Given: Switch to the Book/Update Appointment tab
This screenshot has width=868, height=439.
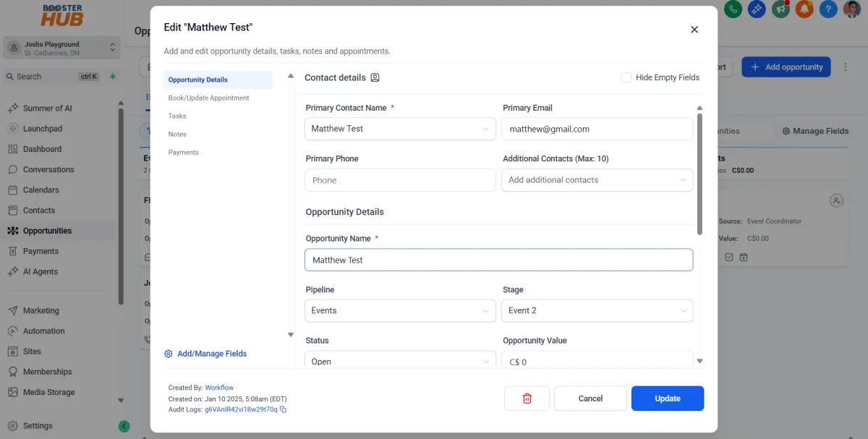Looking at the screenshot, I should pos(208,98).
